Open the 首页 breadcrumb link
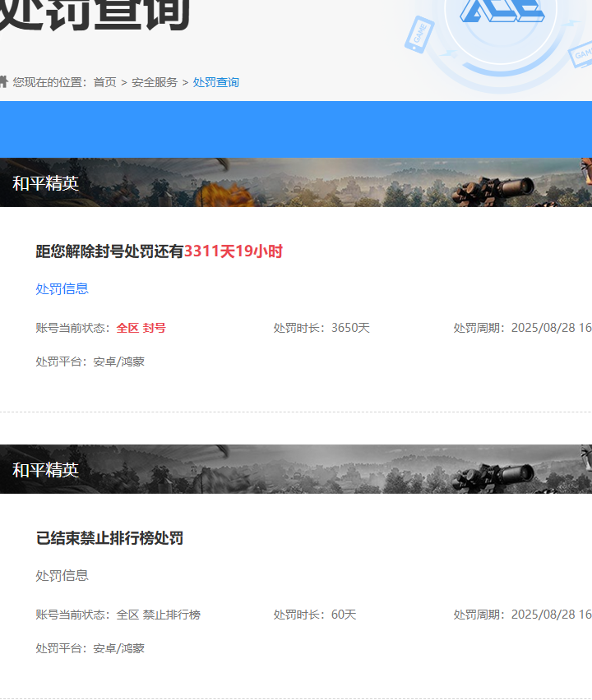Viewport: 592px width, 700px height. 104,82
